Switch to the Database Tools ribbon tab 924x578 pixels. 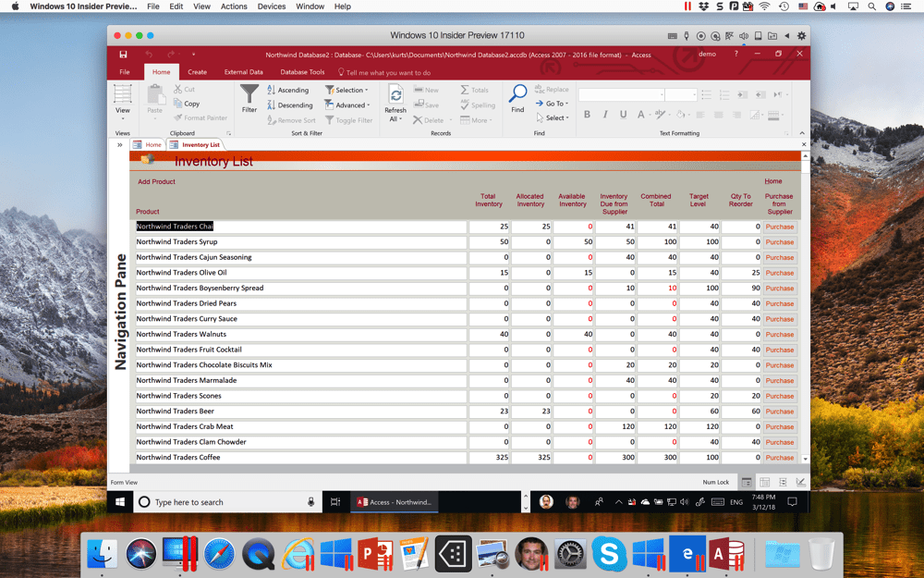(x=302, y=71)
